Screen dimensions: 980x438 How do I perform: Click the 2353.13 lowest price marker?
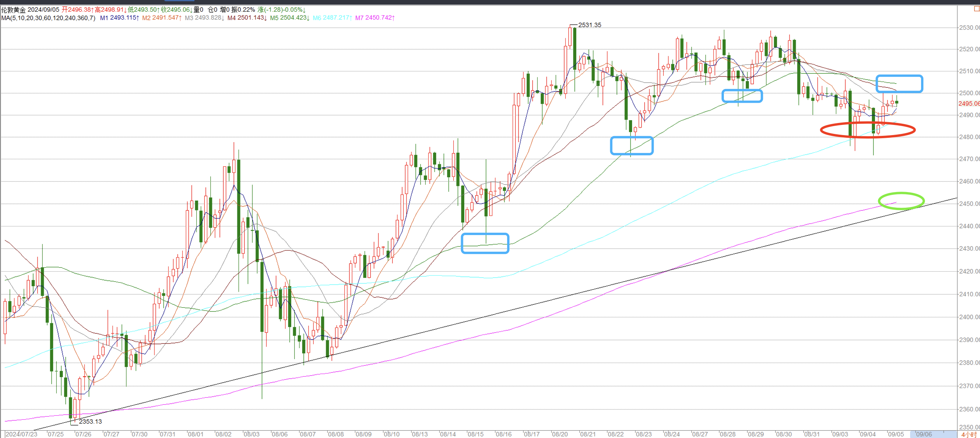[90, 422]
